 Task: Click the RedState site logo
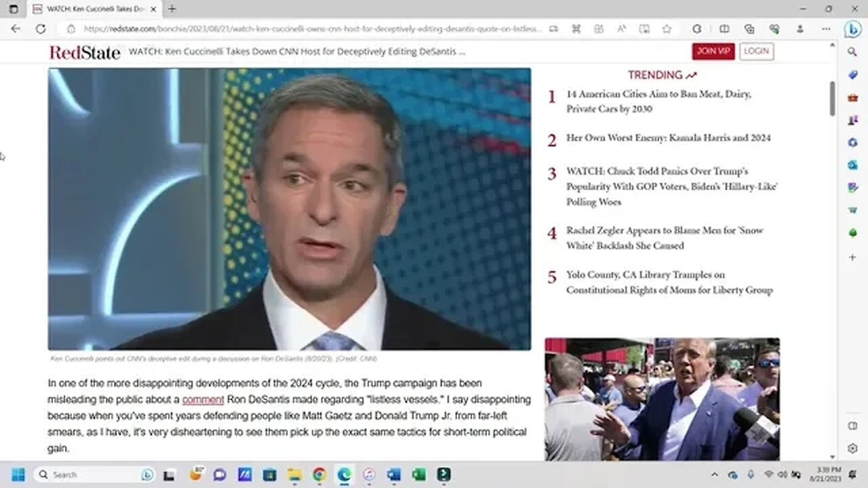pyautogui.click(x=85, y=52)
